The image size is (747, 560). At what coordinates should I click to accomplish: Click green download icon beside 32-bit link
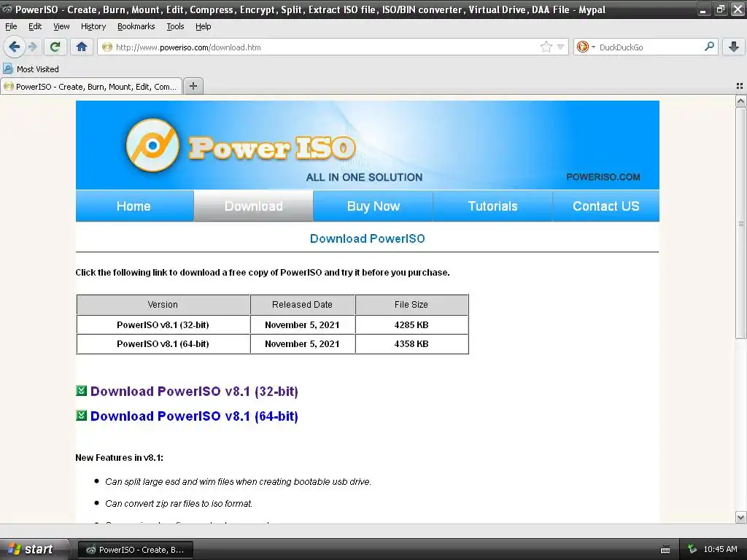[82, 391]
